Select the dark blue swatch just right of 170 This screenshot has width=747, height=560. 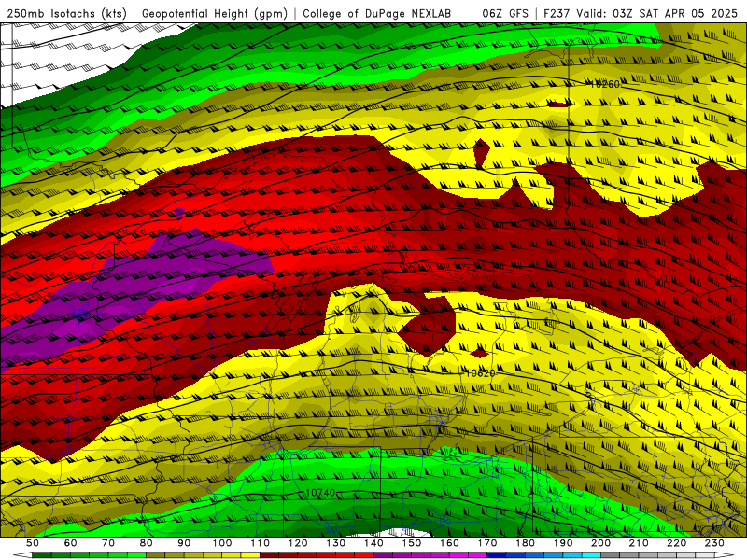tap(497, 555)
